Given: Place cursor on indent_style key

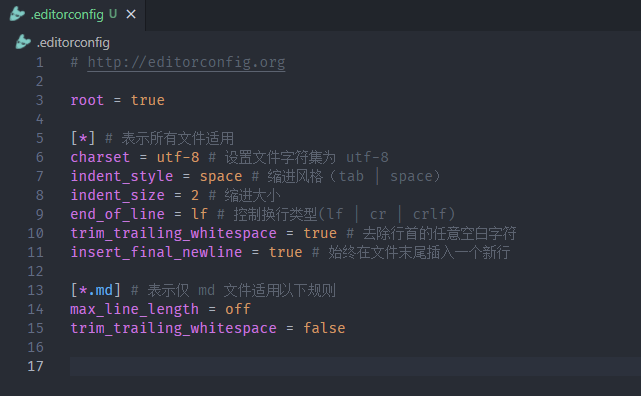Looking at the screenshot, I should (122, 176).
